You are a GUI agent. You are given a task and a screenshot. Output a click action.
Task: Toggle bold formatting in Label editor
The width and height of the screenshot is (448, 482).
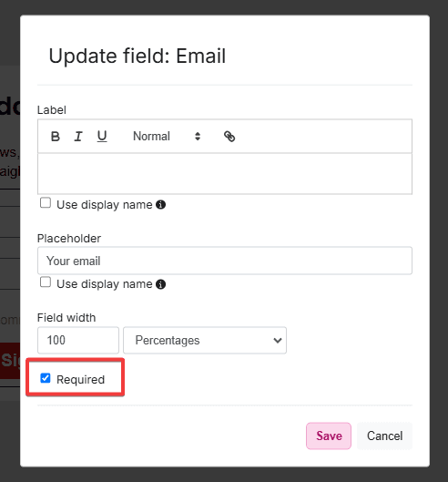[56, 136]
